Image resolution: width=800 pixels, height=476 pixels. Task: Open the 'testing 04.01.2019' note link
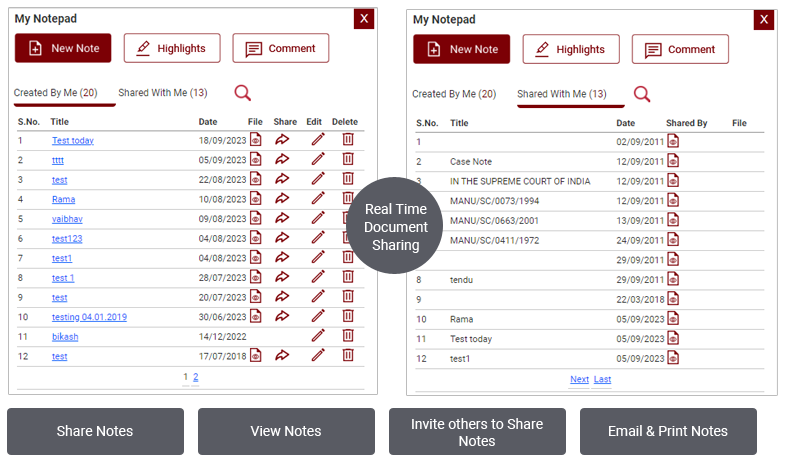pyautogui.click(x=89, y=317)
